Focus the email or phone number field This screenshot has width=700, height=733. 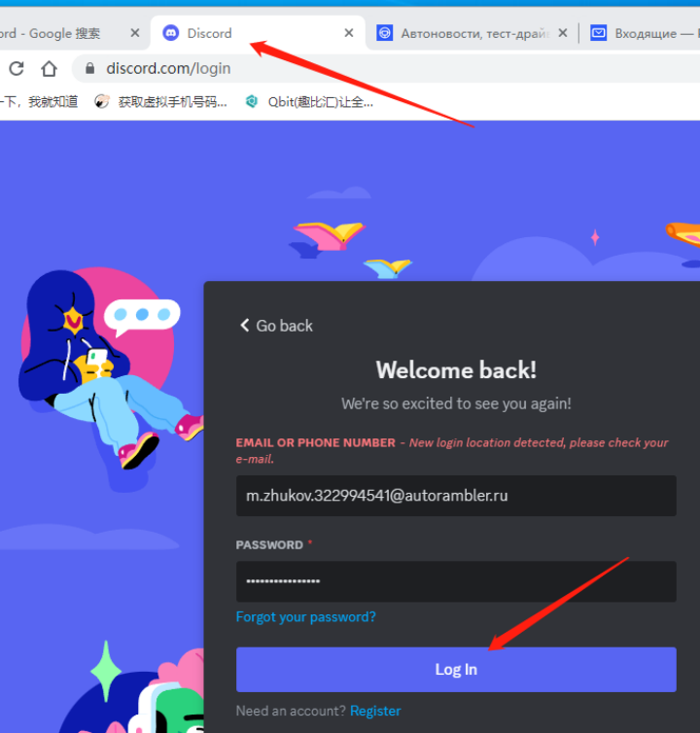(x=456, y=496)
